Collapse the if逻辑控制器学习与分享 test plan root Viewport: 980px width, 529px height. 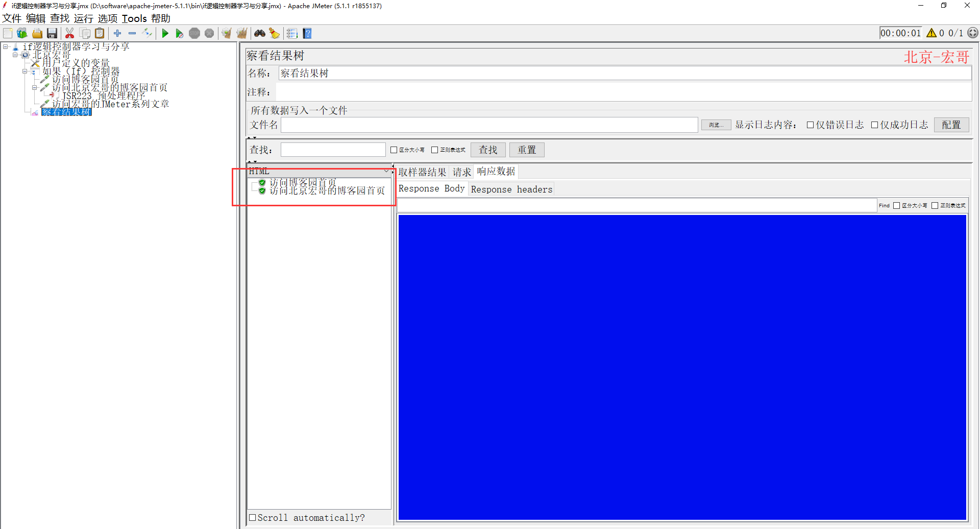click(6, 46)
